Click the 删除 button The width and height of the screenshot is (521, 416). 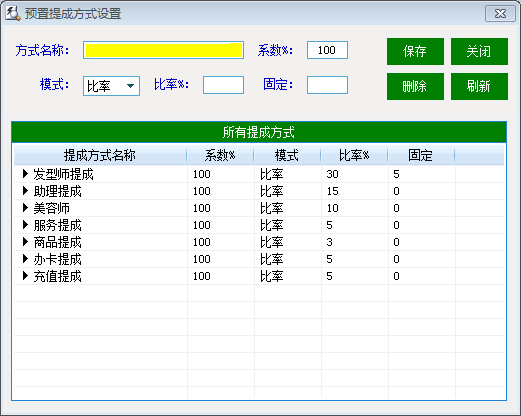tap(415, 86)
